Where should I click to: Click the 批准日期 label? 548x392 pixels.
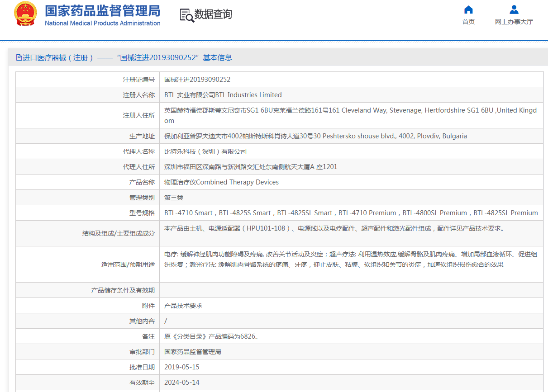pyautogui.click(x=142, y=367)
